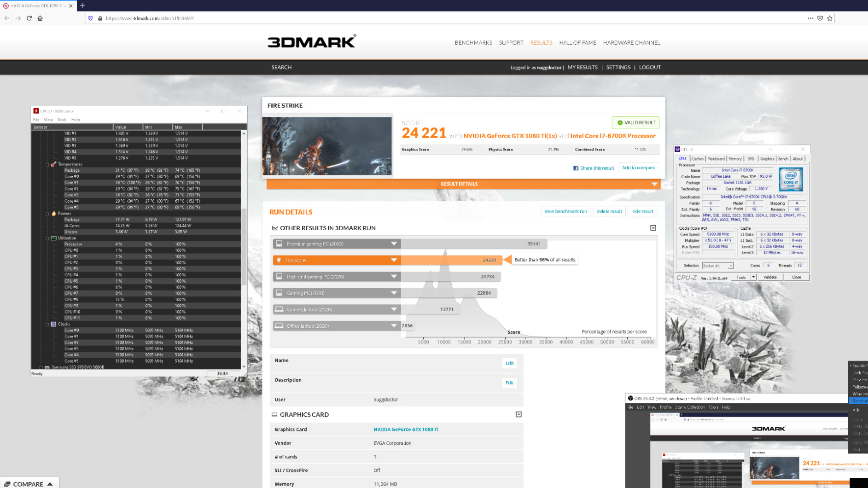Expand Gaming PC (2020) dropdown
Viewport: 868px width, 488px height.
tap(394, 293)
